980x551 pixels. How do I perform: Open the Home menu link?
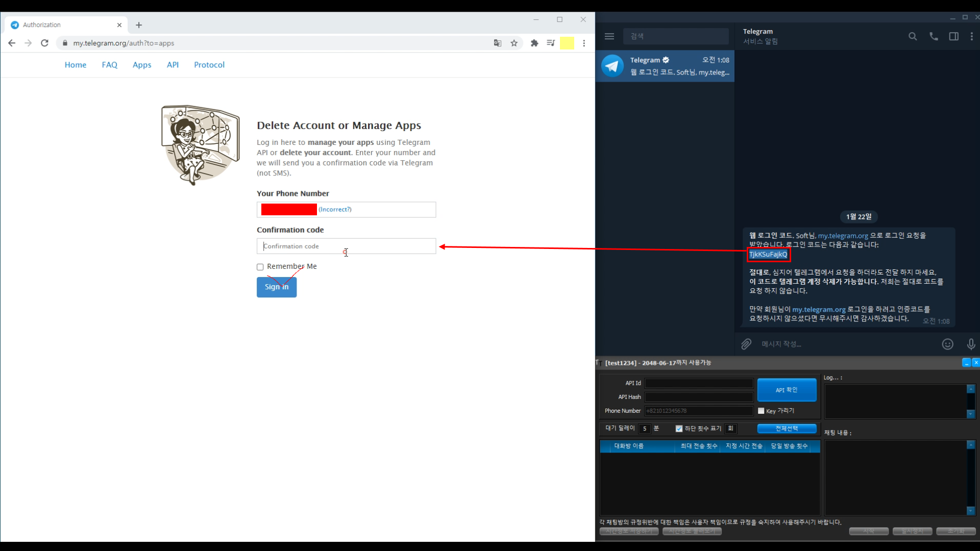[x=76, y=65]
